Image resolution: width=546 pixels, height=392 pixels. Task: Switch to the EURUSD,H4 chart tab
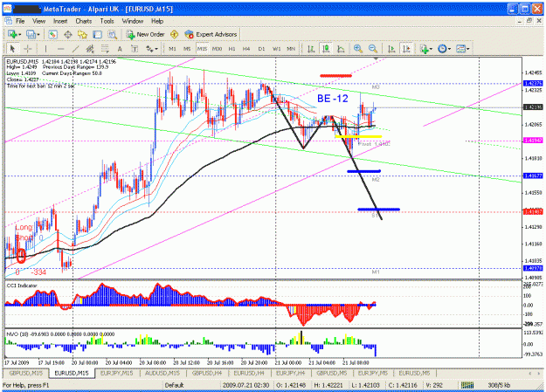pyautogui.click(x=249, y=373)
